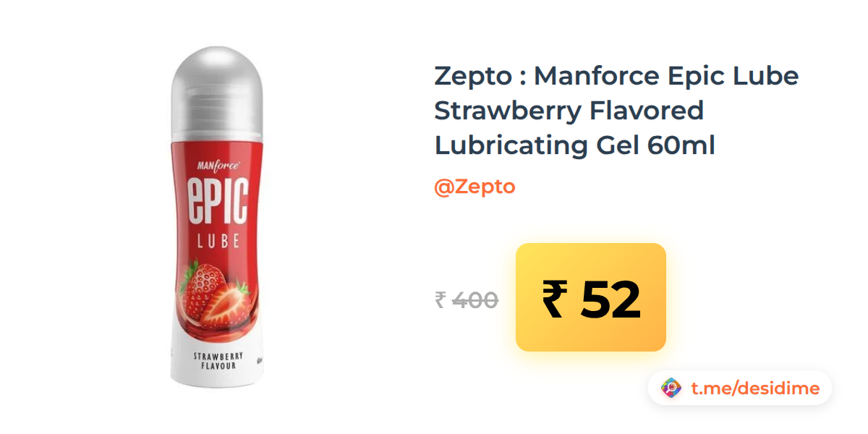
Task: Click the Desidime logo icon
Action: (671, 388)
